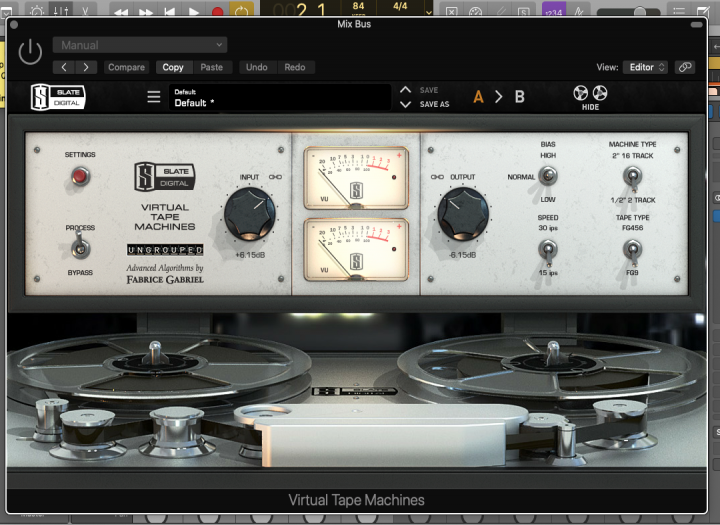Click SAVE AS preset button
This screenshot has height=525, width=720.
[434, 104]
